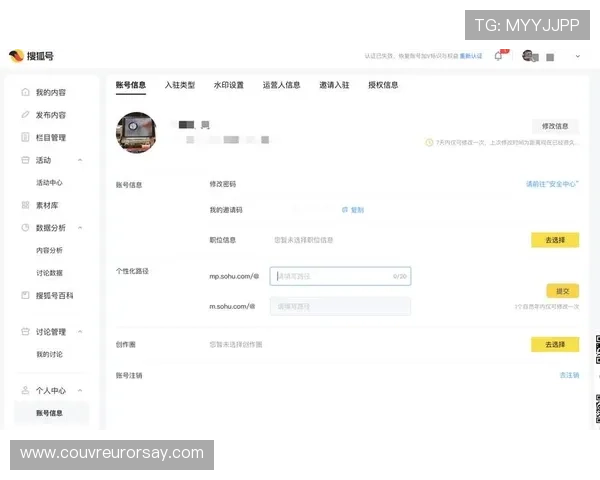Click the 去注销 link
600x480 pixels.
pyautogui.click(x=569, y=375)
